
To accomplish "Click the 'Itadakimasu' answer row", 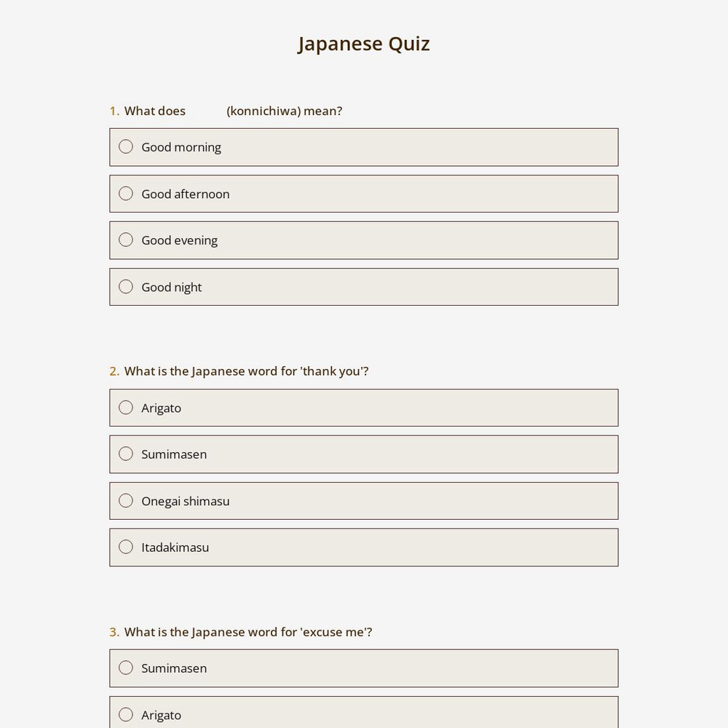I will click(x=364, y=547).
